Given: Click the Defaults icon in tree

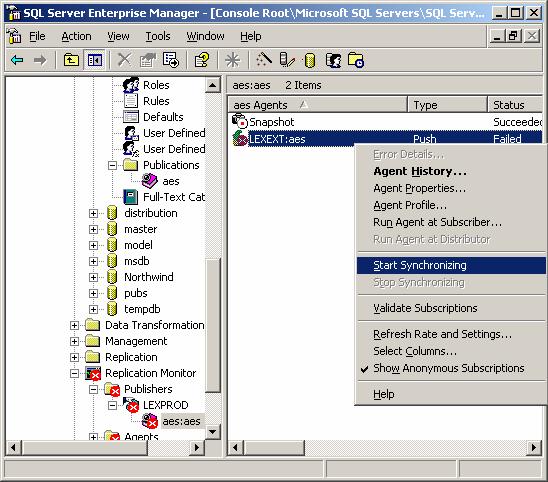Looking at the screenshot, I should 131,117.
